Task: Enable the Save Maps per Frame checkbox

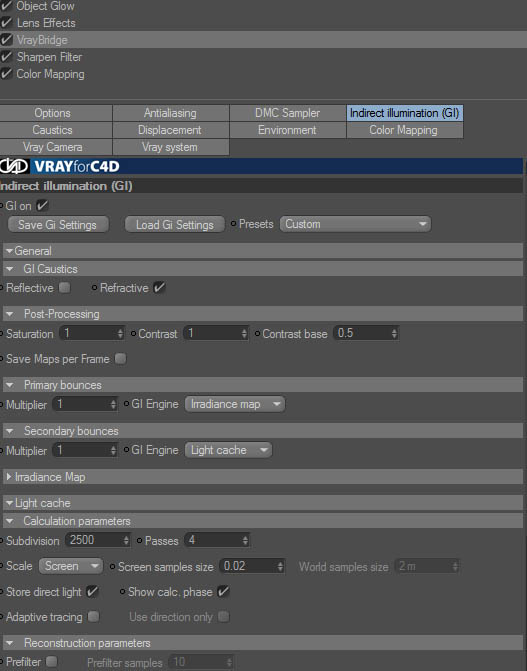Action: [x=121, y=359]
